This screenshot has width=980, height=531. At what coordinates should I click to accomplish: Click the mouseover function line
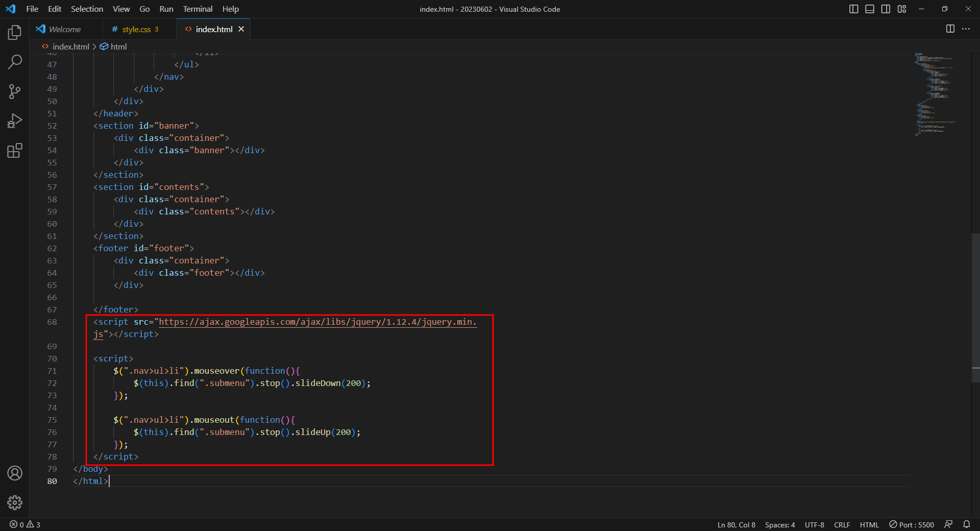click(207, 371)
